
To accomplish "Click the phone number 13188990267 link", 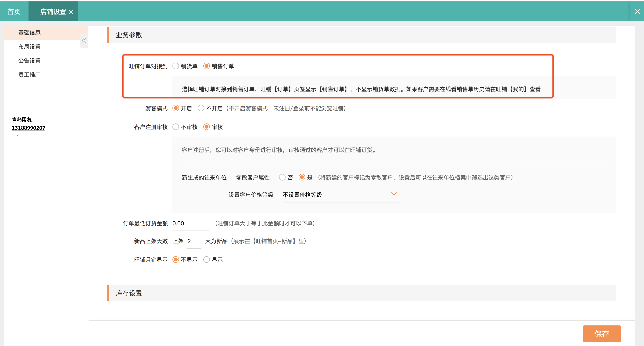I will 29,128.
